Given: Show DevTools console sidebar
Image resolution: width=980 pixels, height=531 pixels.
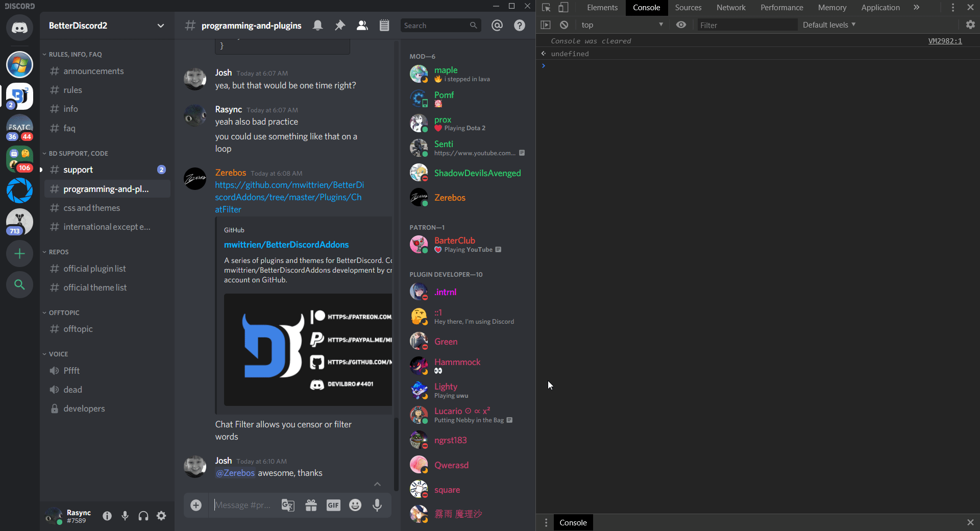Looking at the screenshot, I should 546,25.
